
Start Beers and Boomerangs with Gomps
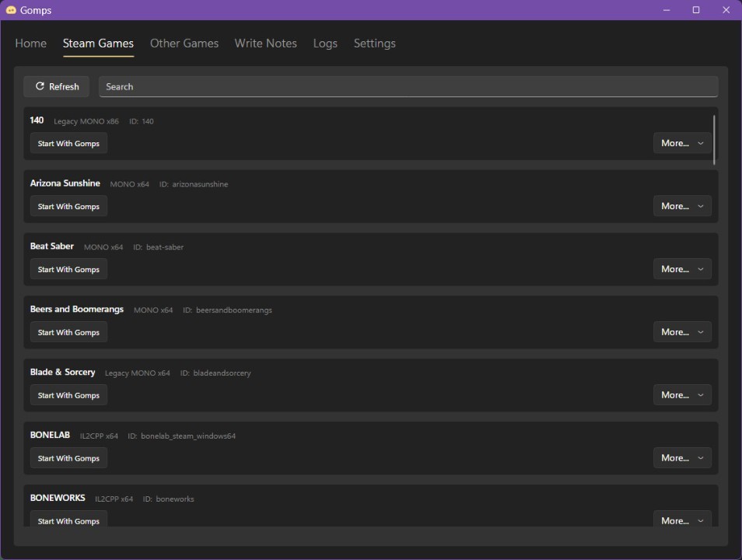coord(68,332)
